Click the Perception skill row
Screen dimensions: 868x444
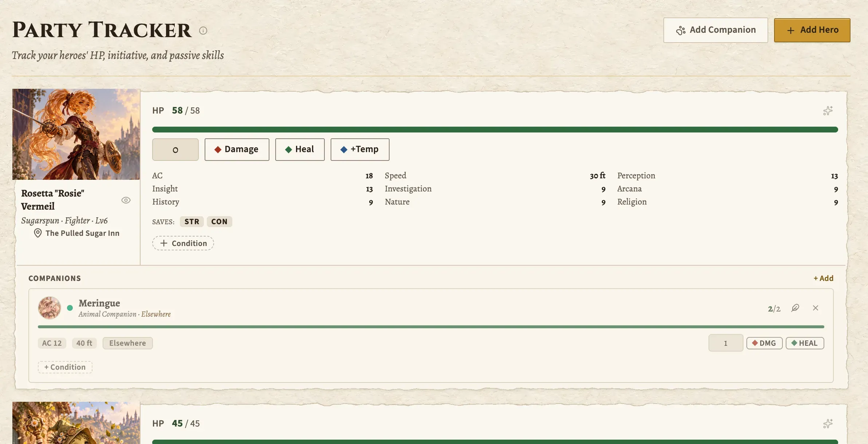point(727,176)
